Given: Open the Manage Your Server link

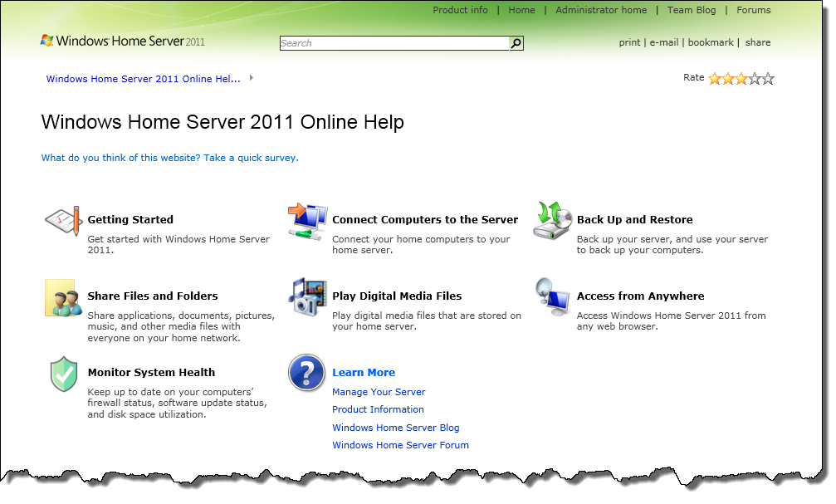Looking at the screenshot, I should pos(379,392).
